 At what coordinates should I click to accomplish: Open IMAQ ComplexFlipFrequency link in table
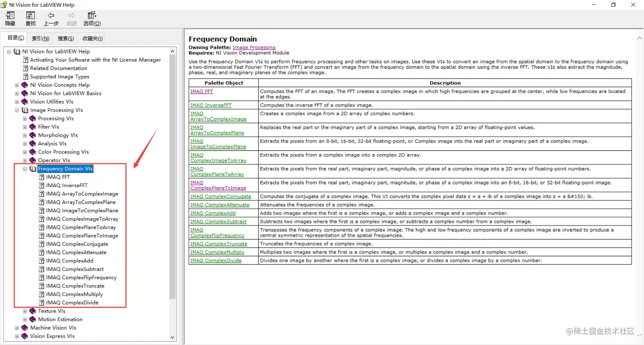217,232
